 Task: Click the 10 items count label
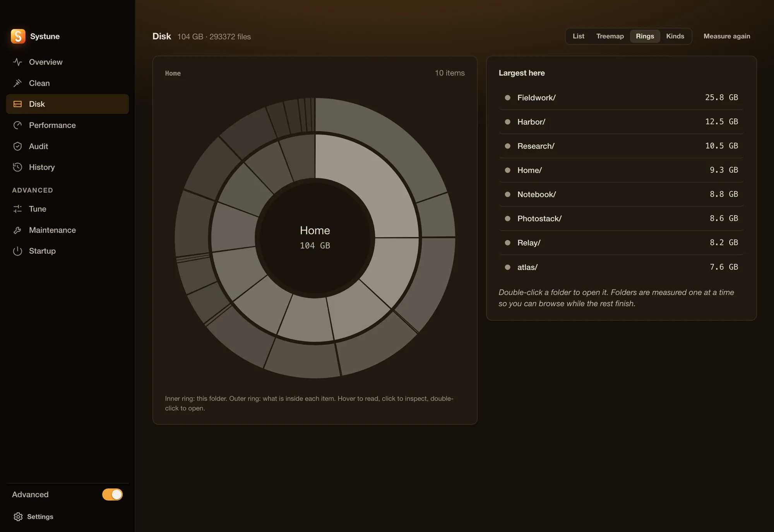pos(450,73)
